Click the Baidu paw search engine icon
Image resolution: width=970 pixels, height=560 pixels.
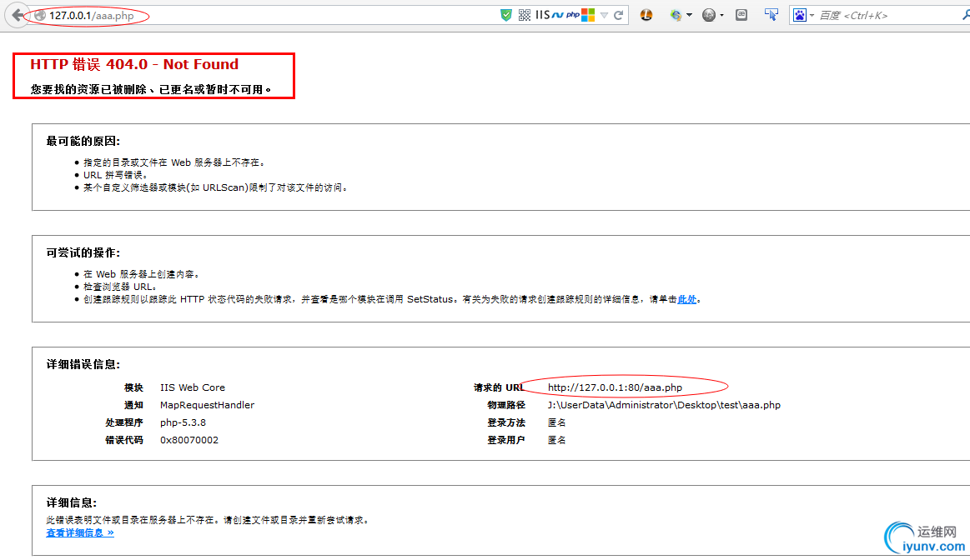(x=800, y=15)
